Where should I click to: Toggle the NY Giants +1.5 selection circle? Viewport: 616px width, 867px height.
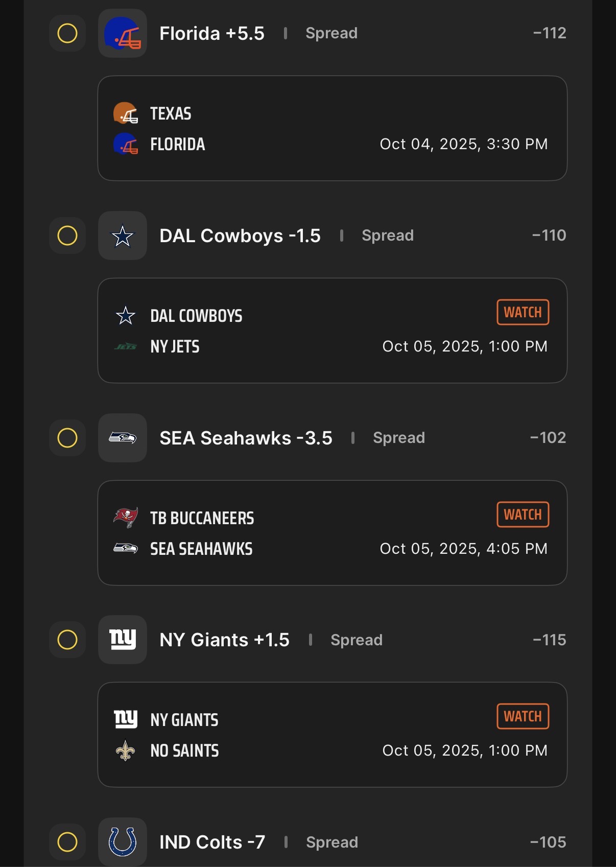point(67,640)
